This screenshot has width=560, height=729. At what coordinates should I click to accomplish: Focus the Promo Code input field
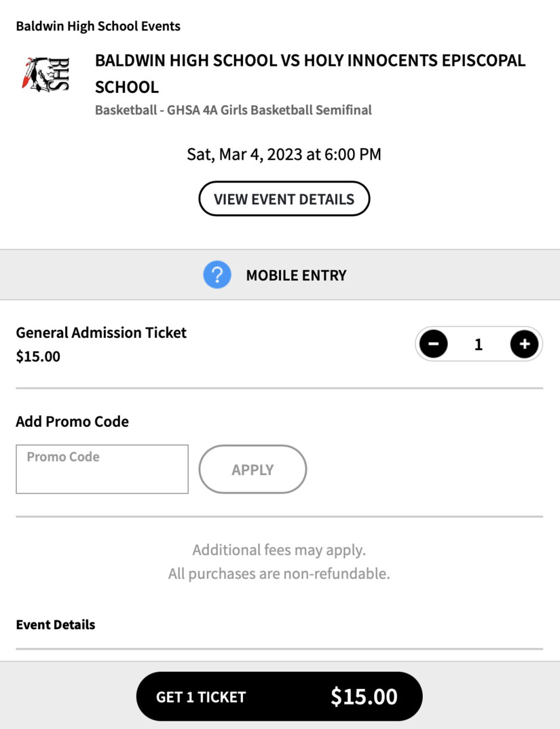tap(102, 469)
